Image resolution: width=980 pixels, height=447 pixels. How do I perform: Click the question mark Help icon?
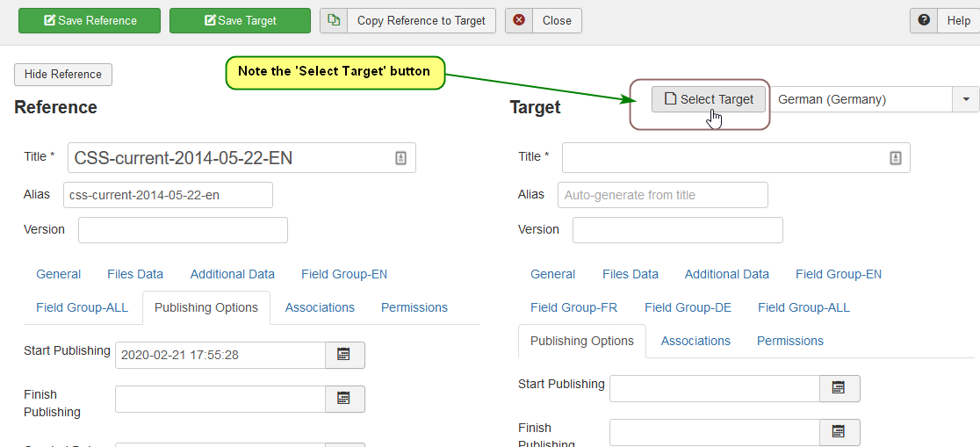(924, 20)
